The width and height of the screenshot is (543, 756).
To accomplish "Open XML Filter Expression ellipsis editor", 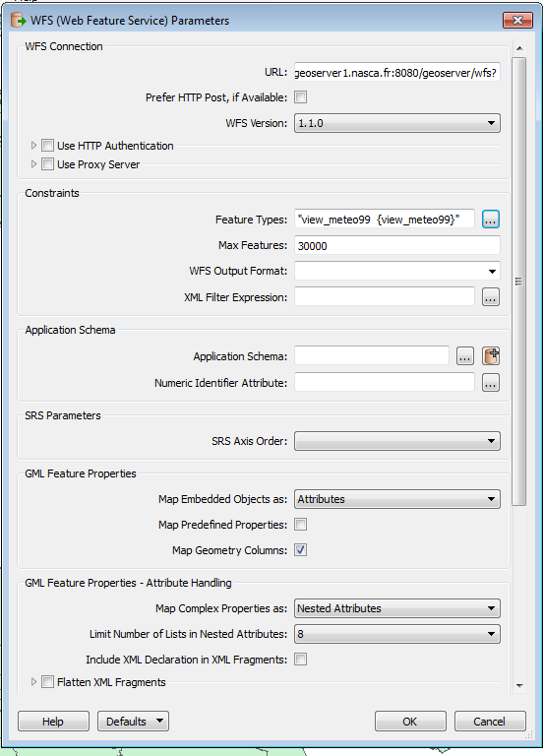I will click(491, 297).
